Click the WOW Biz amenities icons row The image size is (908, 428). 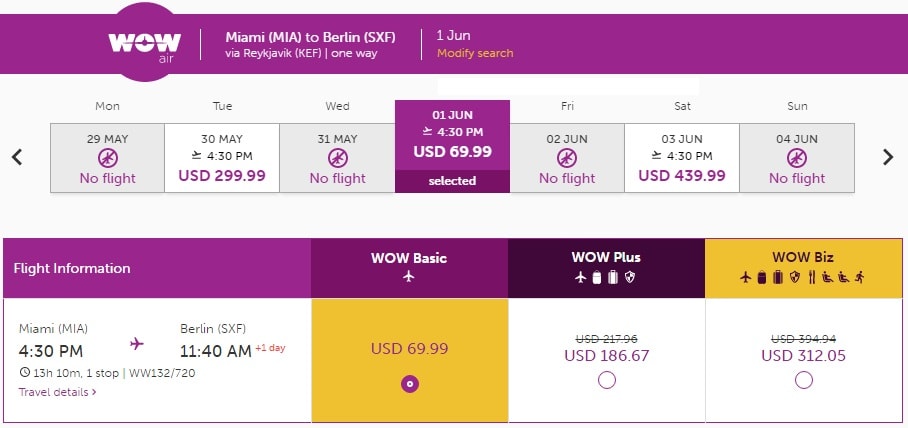click(x=803, y=277)
